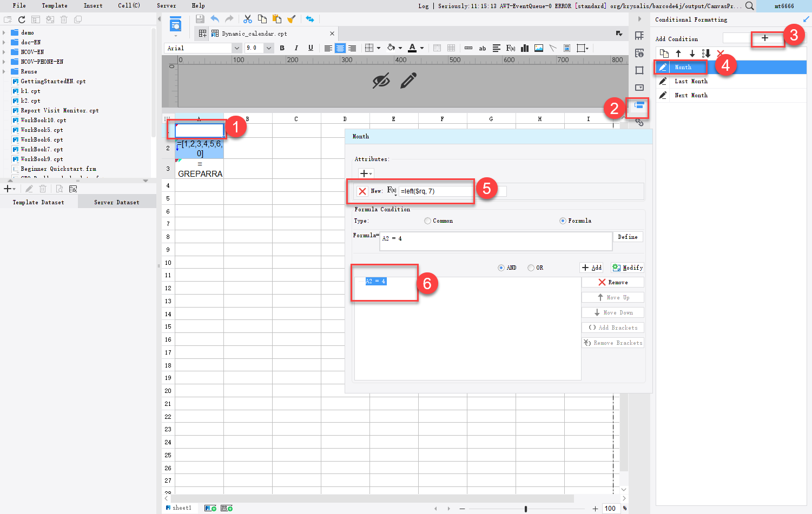Select the GettingStartedEN.cpt file
This screenshot has height=514, width=812.
pyautogui.click(x=53, y=82)
